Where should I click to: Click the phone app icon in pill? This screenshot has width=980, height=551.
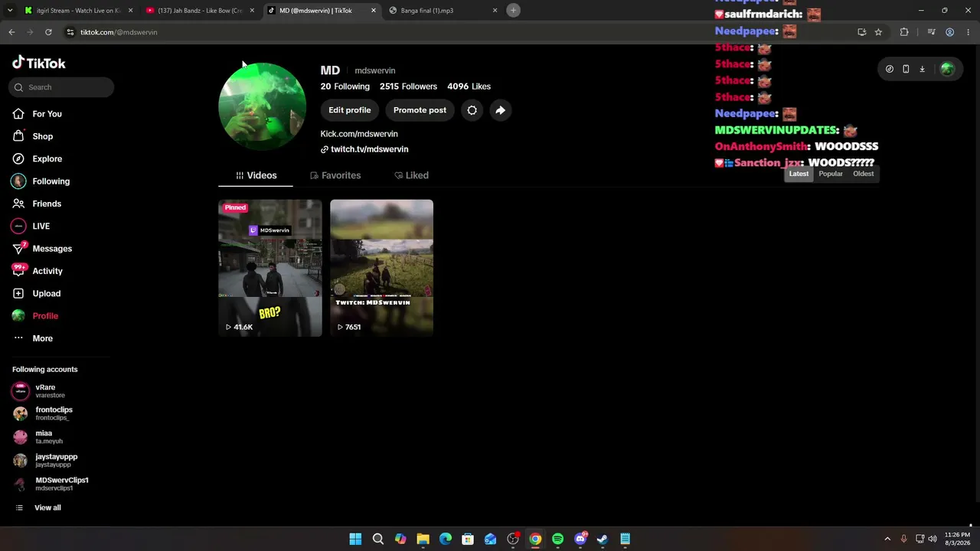tap(906, 69)
